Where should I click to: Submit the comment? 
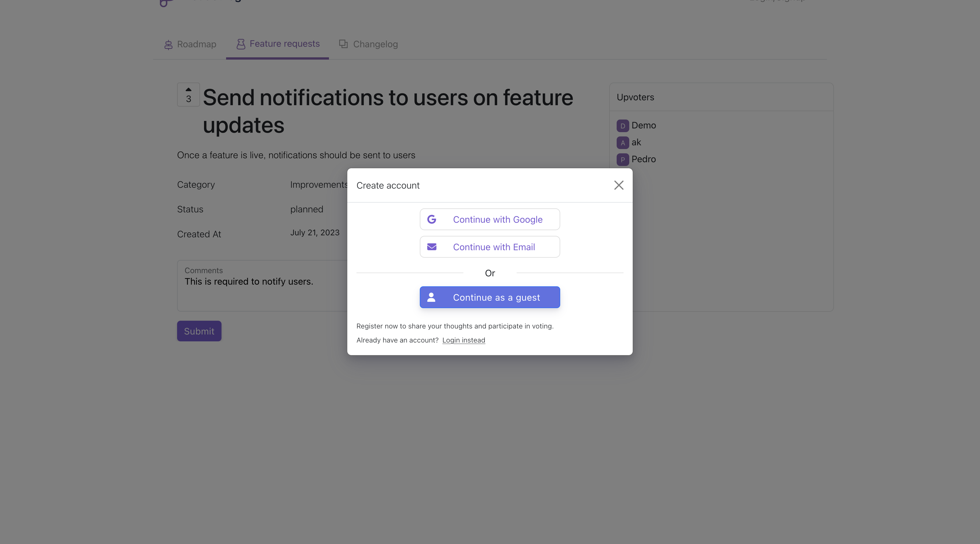click(x=199, y=331)
